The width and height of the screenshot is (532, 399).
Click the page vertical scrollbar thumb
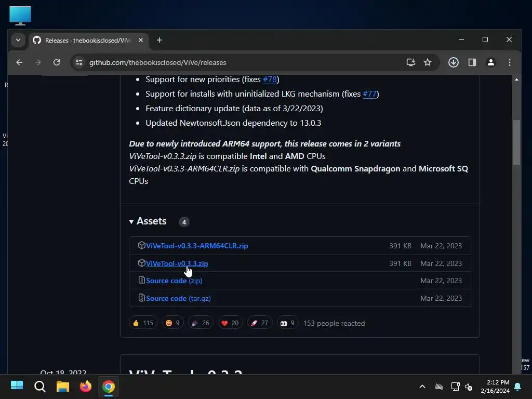[x=516, y=142]
